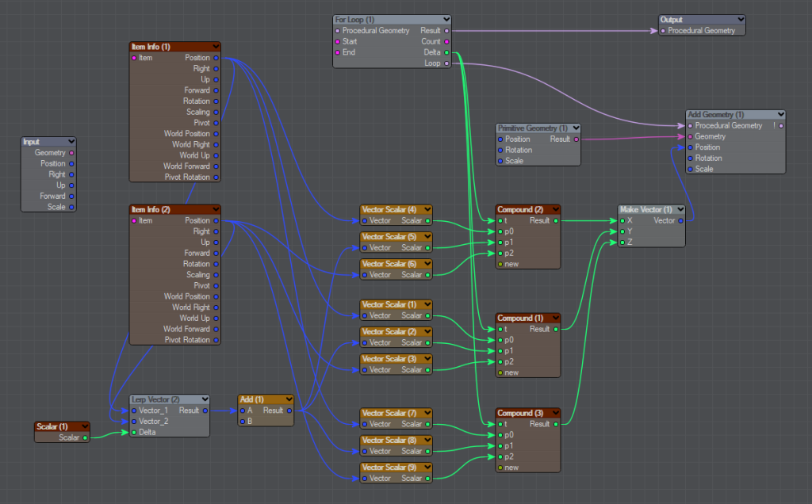Click the For Loop Result output socket
Image resolution: width=812 pixels, height=504 pixels.
click(x=446, y=31)
